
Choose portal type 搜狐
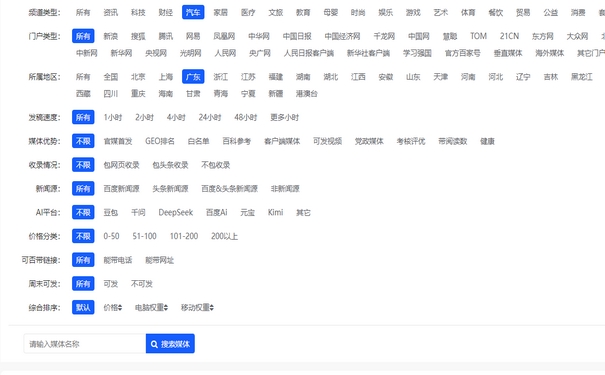(x=138, y=36)
